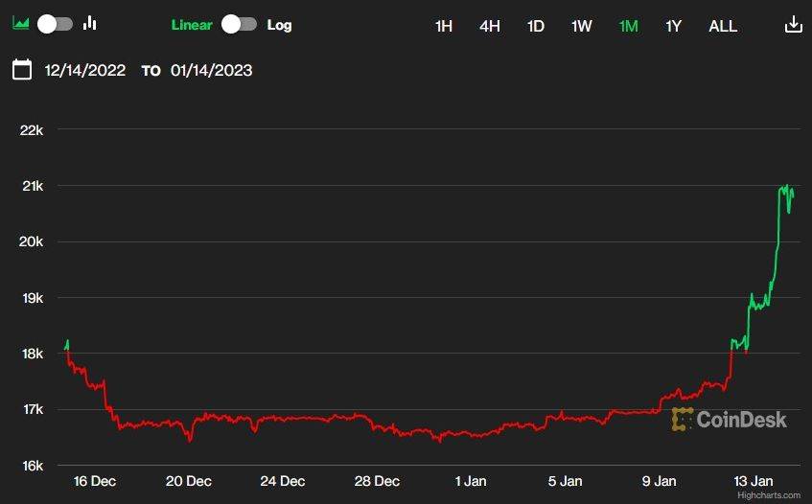Click the candlestick bar chart icon
This screenshot has width=812, height=504.
pyautogui.click(x=91, y=24)
